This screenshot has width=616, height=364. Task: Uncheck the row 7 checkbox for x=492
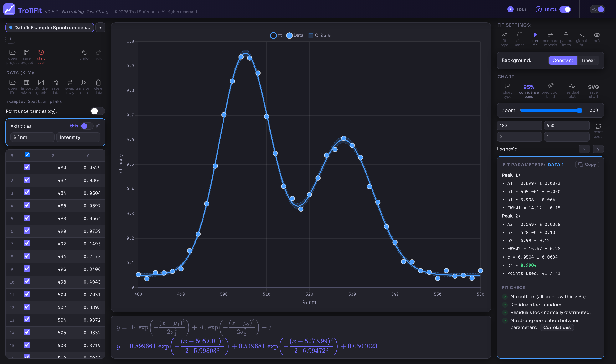click(x=27, y=243)
